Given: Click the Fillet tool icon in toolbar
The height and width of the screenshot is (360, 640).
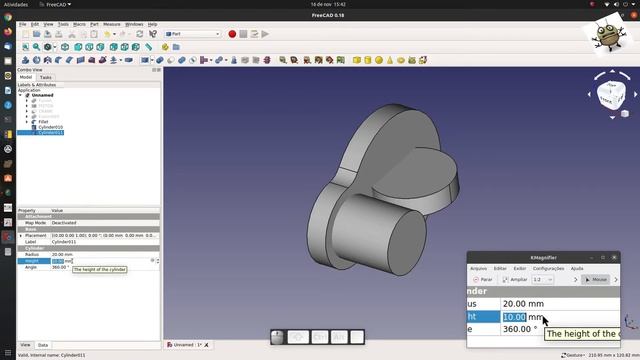Looking at the screenshot, I should (58, 60).
